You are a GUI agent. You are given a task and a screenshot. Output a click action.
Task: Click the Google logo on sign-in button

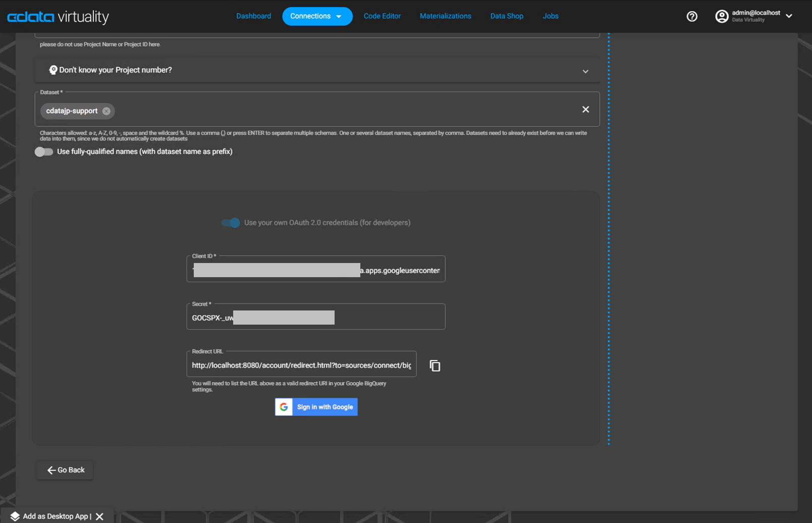coord(284,407)
